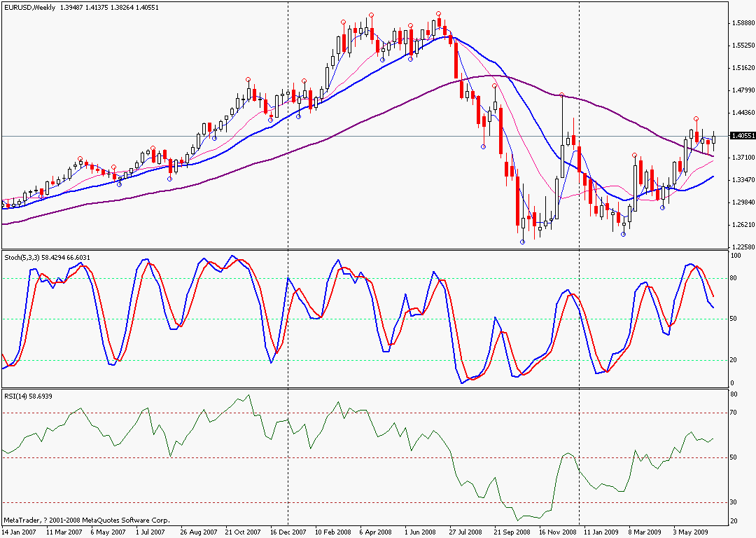Click the 3 May 2009 date label
The width and height of the screenshot is (756, 538).
coord(690,532)
